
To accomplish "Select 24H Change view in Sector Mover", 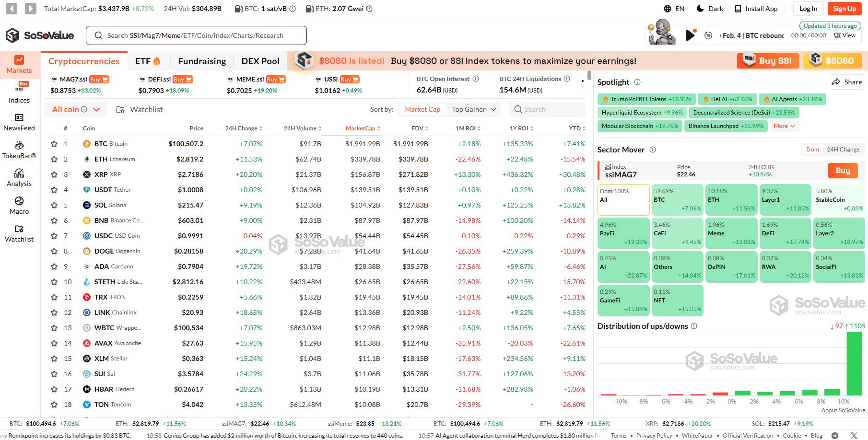I will pyautogui.click(x=843, y=150).
